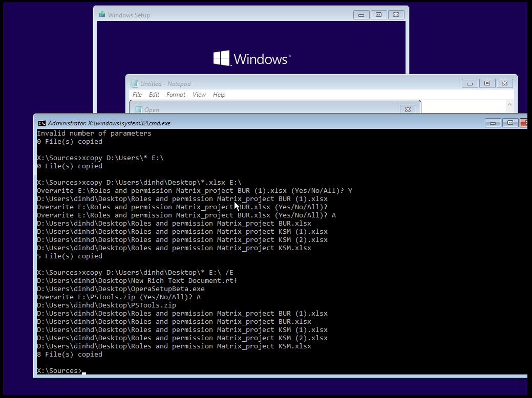Maximize the cmd.exe window
Image resolution: width=532 pixels, height=398 pixels.
[x=510, y=123]
